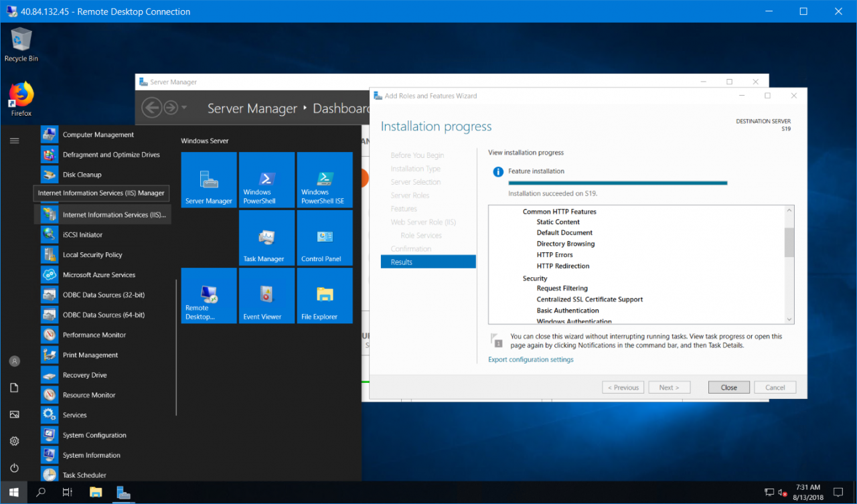Click the Next button in wizard

point(669,388)
